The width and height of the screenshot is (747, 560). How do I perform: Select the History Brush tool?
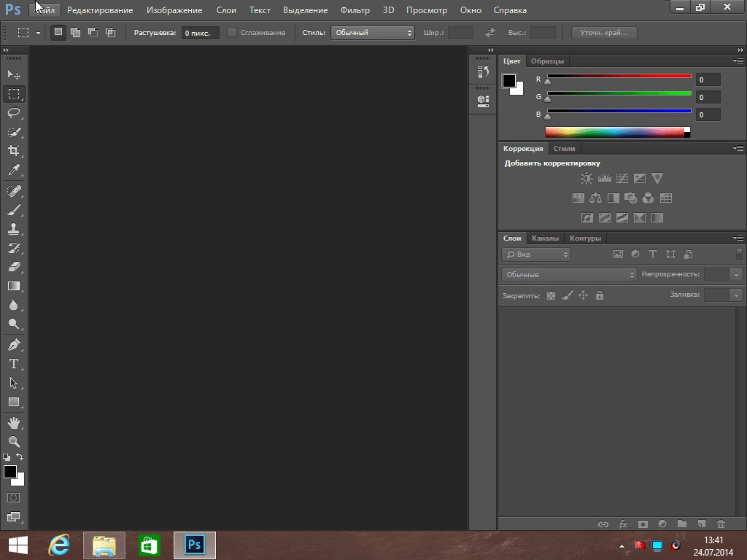click(14, 248)
